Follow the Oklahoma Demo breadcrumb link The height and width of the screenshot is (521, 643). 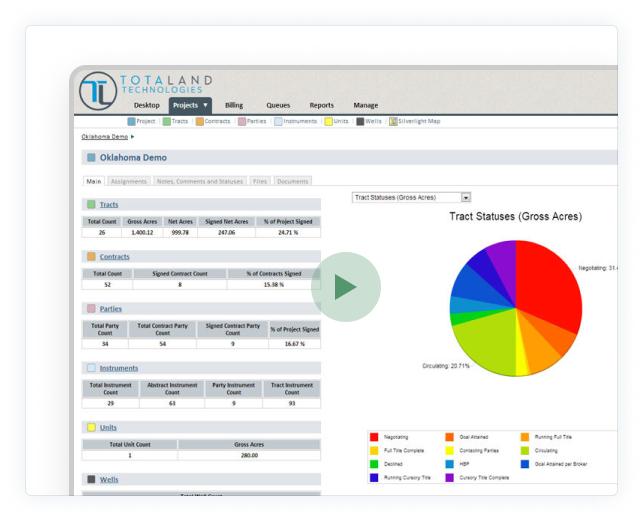point(105,137)
